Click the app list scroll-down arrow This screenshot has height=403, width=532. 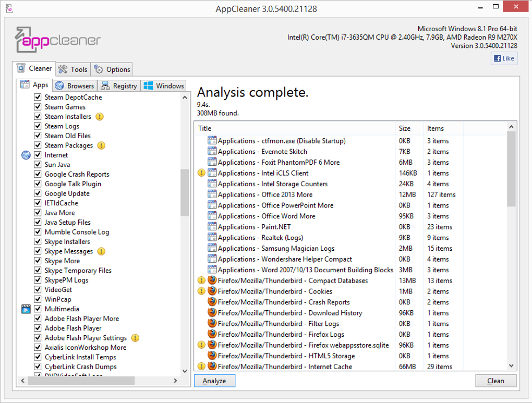coord(185,371)
